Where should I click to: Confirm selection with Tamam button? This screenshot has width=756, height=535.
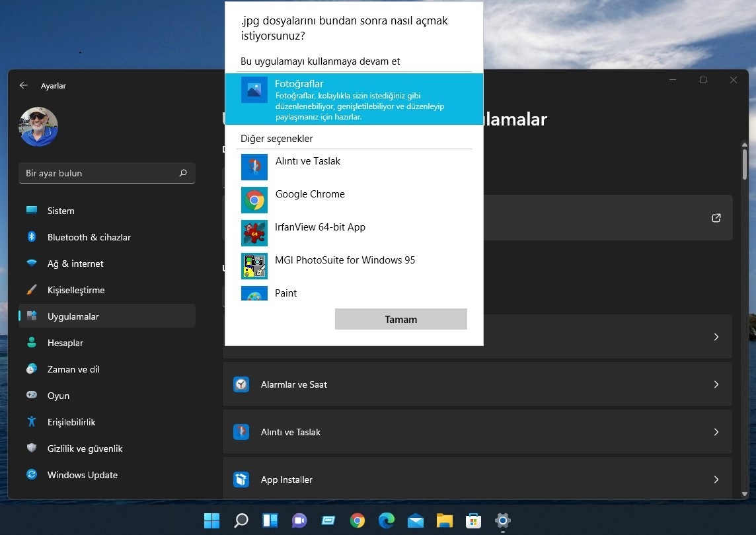[x=400, y=319]
